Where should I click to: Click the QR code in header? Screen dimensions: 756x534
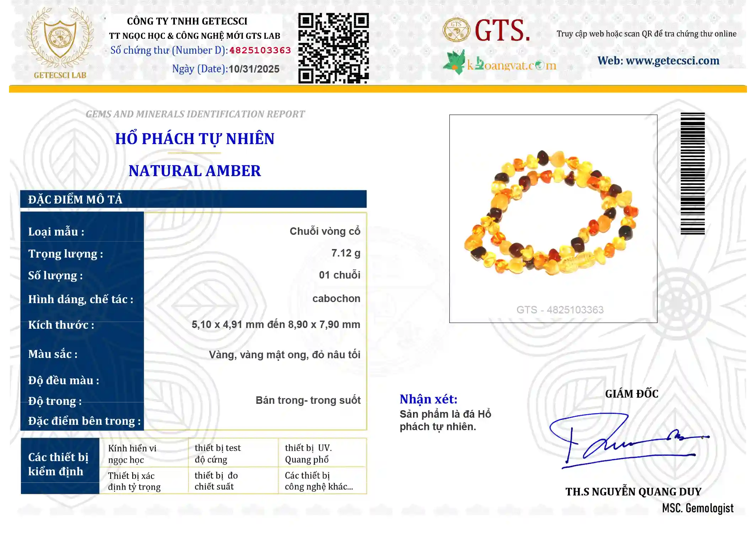point(334,48)
